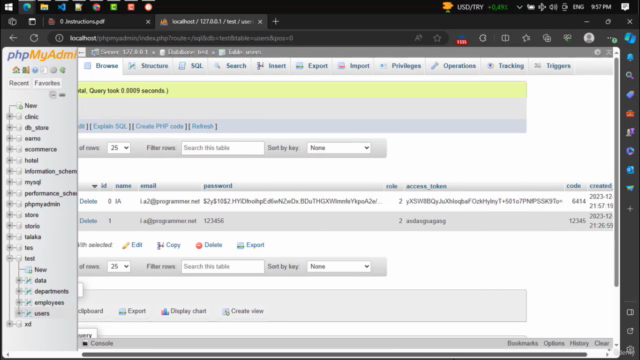The width and height of the screenshot is (640, 360).
Task: Add page to favorites star icon
Action: click(x=437, y=38)
